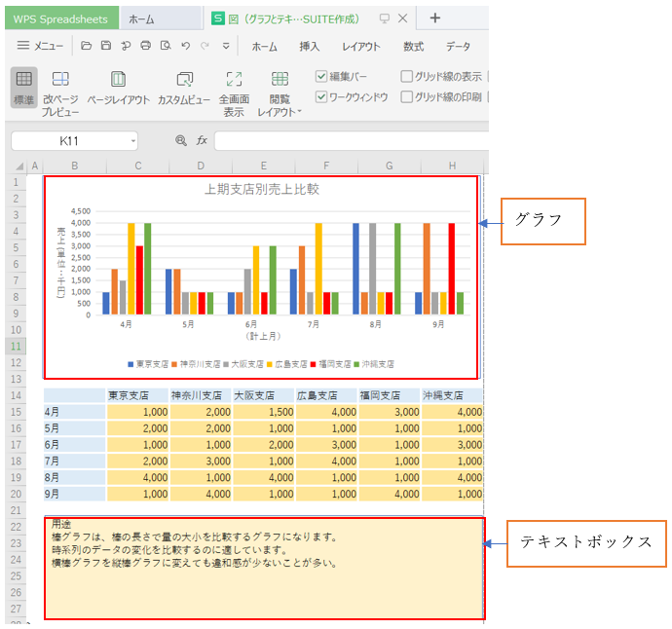672x629 pixels.
Task: Click the print icon in quick access toolbar
Action: pyautogui.click(x=145, y=46)
